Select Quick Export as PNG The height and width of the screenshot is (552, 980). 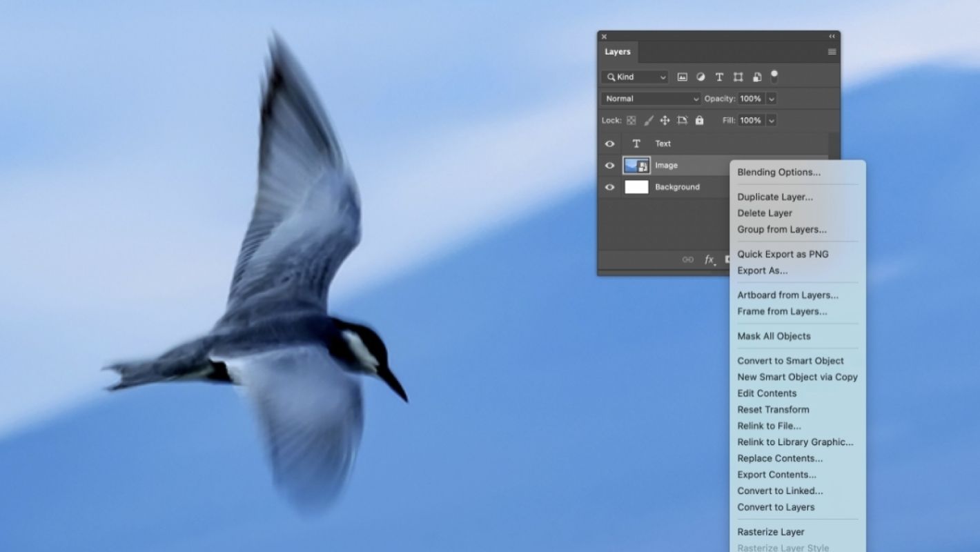point(783,254)
